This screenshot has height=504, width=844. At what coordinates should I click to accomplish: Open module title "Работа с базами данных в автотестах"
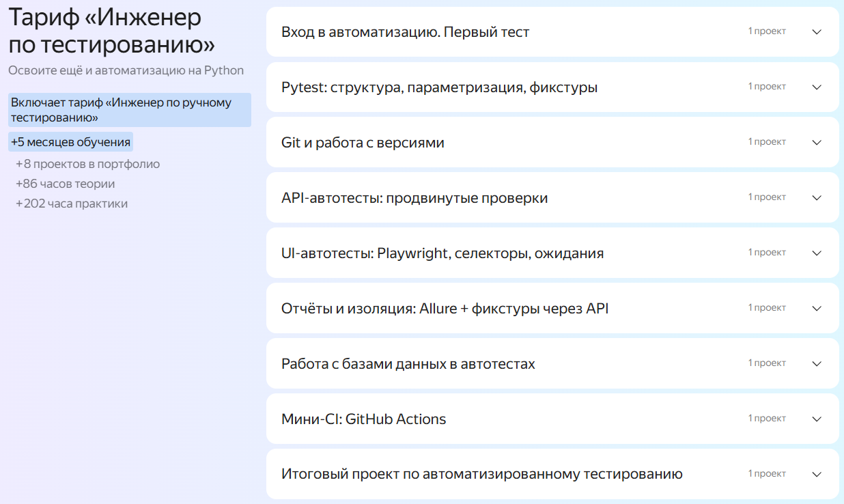408,364
